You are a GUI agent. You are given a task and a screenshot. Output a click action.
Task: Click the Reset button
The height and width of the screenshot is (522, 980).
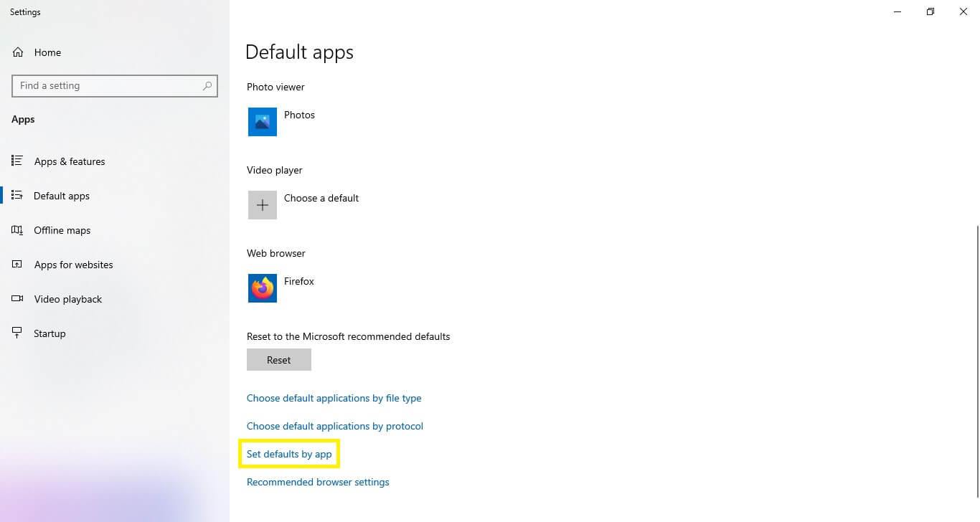tap(279, 360)
